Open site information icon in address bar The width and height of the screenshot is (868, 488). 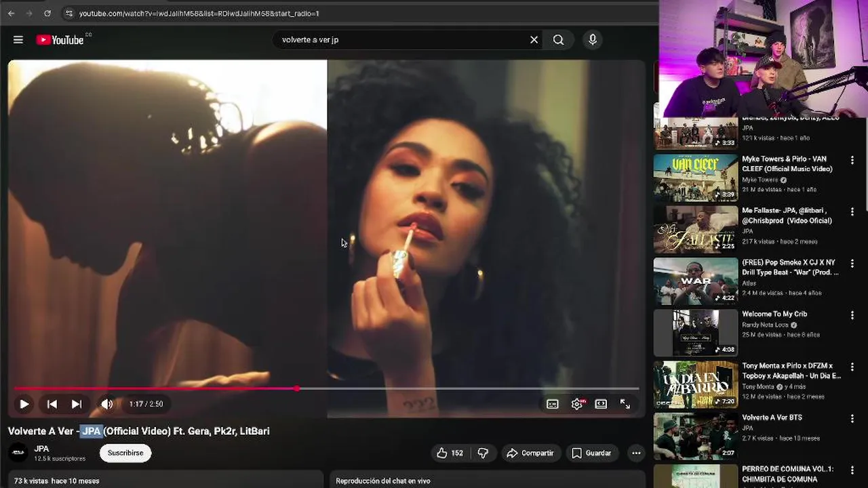(x=68, y=13)
